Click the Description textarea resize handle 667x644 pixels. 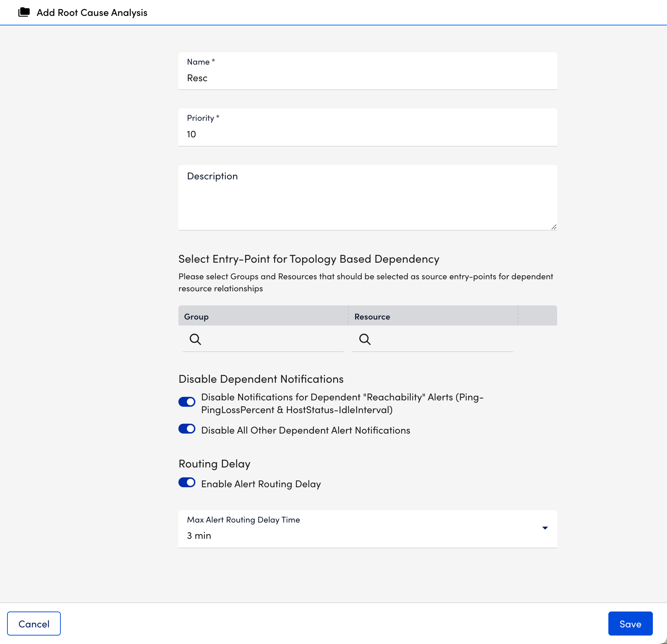point(554,227)
